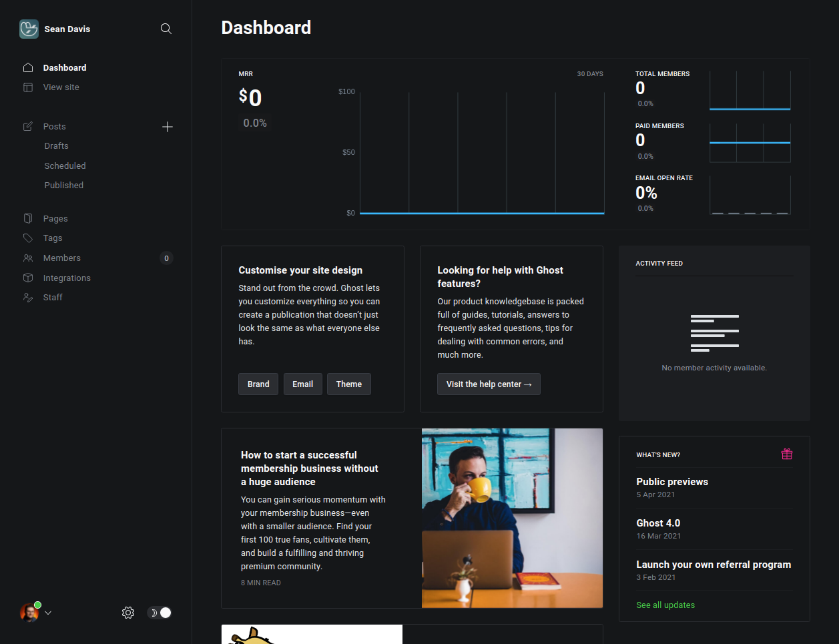Create a new post with the plus icon

(168, 127)
